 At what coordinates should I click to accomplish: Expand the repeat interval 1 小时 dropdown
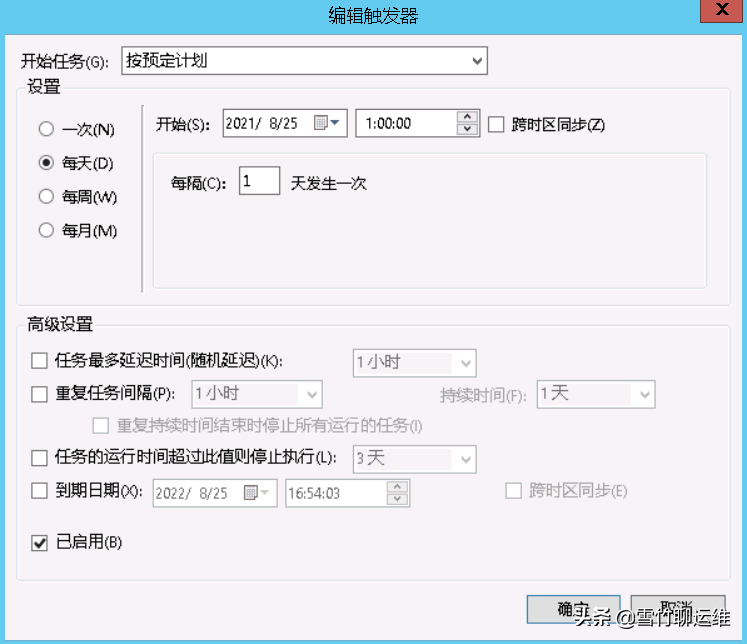pos(257,394)
